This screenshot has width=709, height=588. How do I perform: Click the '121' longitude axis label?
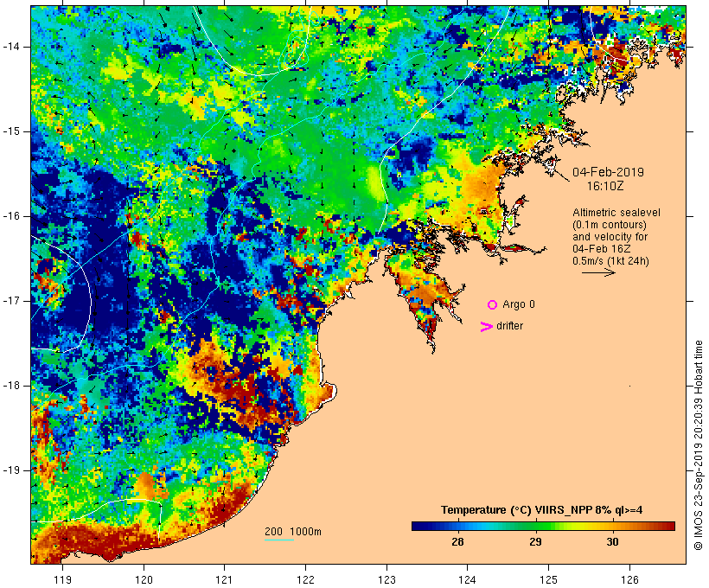[x=224, y=579]
